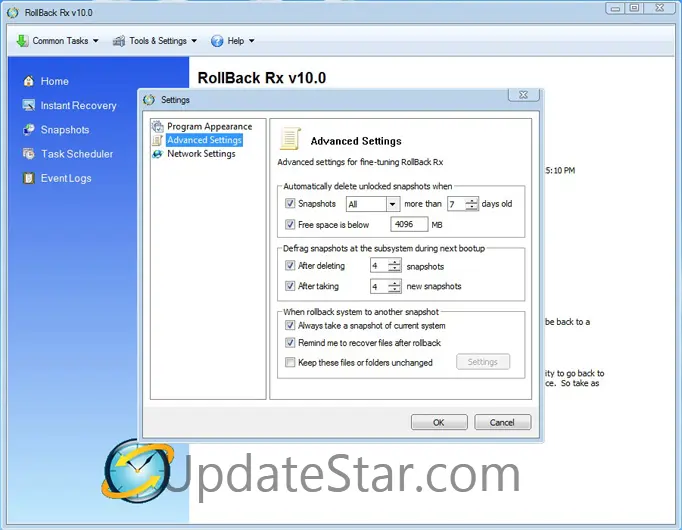Select Advanced Settings in settings tree
Viewport: 682px width, 530px height.
pyautogui.click(x=204, y=140)
